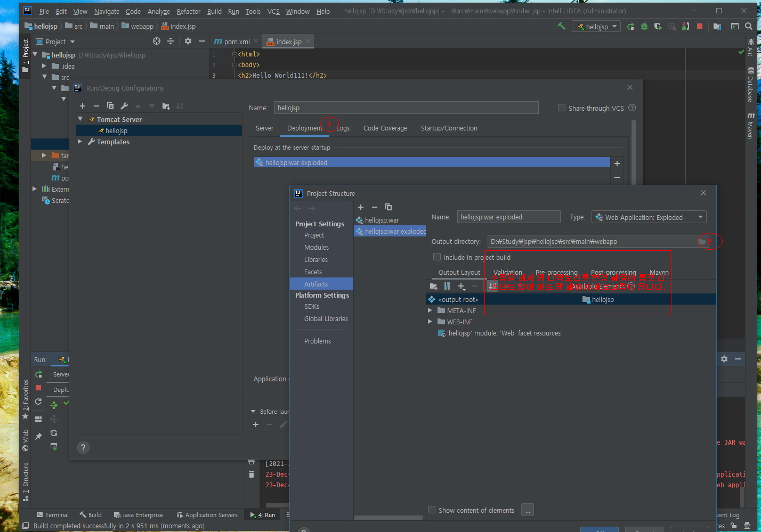Open the Java Enterprise tool window

click(139, 515)
